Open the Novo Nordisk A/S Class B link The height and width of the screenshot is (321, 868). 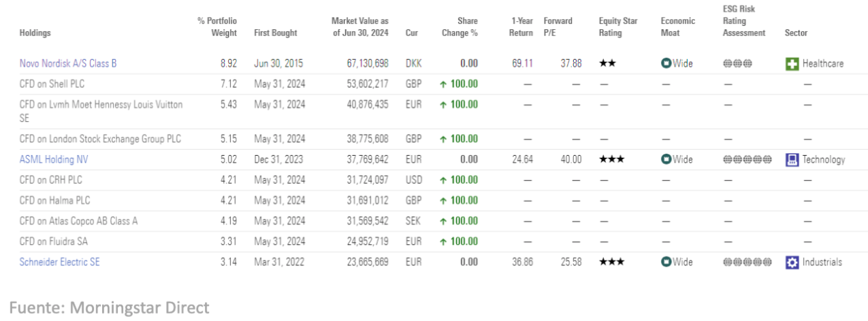pos(68,64)
